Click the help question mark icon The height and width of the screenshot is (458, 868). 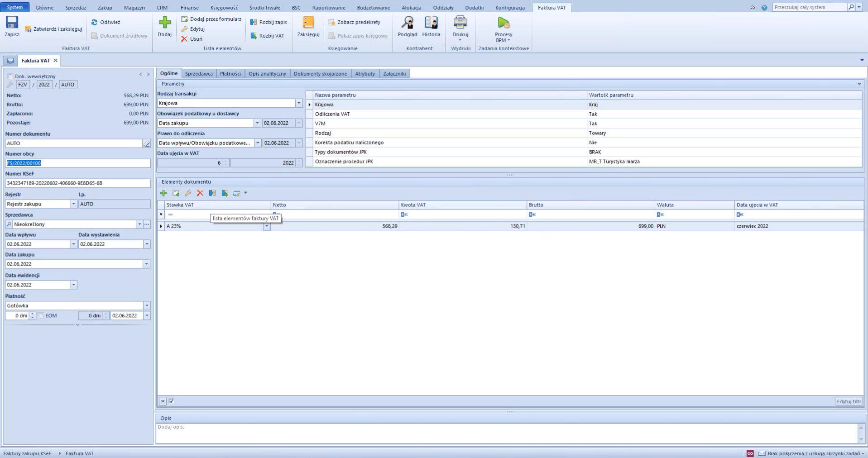click(764, 8)
